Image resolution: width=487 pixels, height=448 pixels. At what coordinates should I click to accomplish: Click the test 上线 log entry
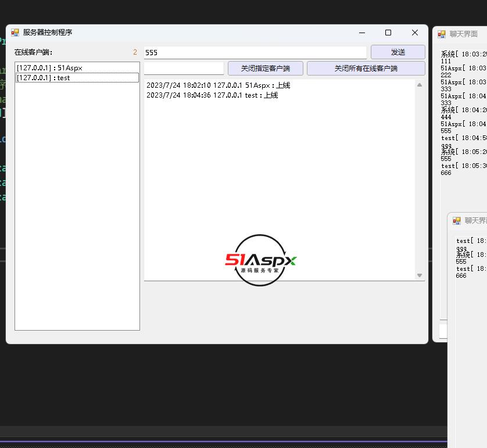(x=212, y=95)
